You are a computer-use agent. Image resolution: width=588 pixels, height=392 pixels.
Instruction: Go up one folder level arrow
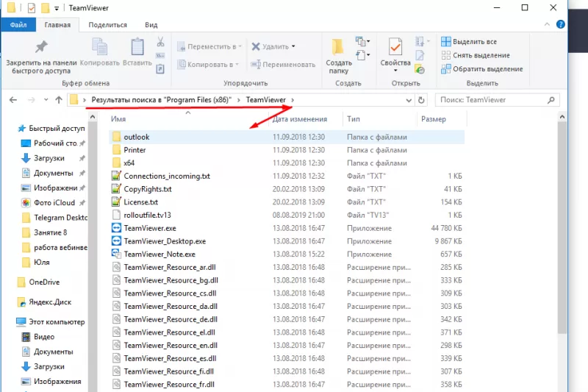[59, 100]
